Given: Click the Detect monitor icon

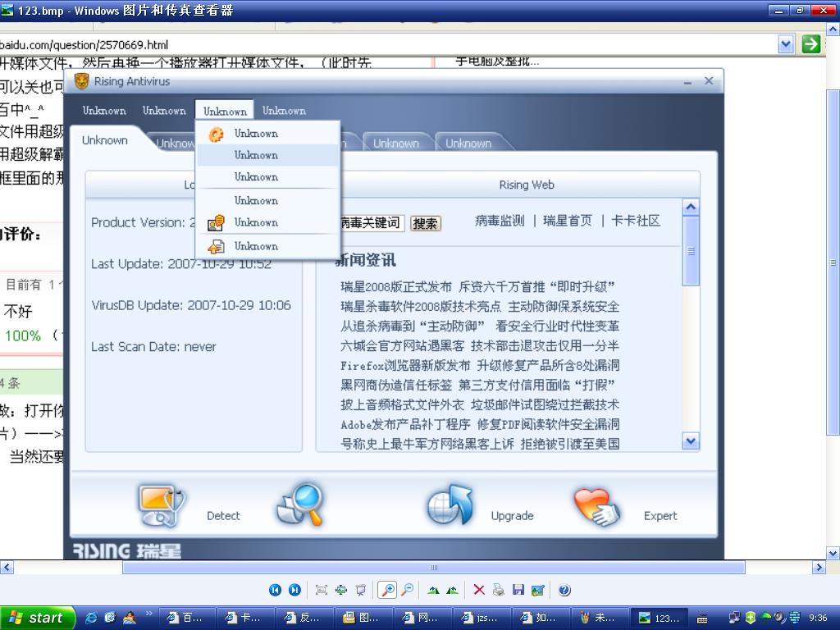Looking at the screenshot, I should [161, 506].
